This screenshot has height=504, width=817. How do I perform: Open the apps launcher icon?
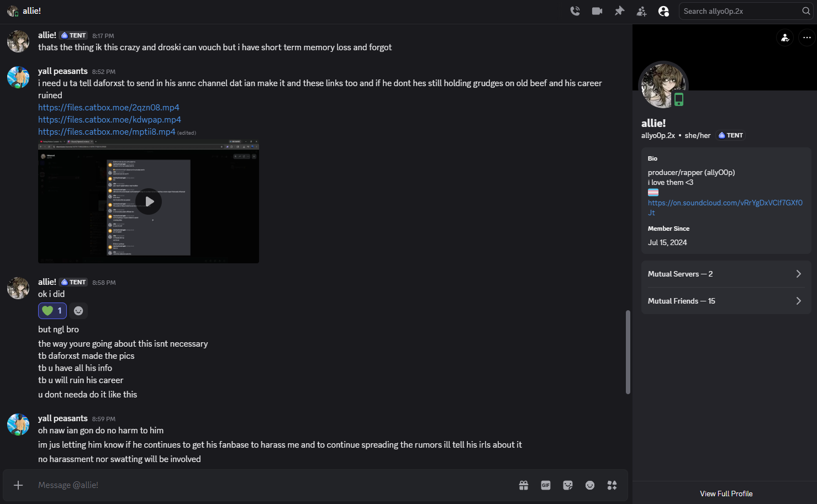tap(612, 485)
